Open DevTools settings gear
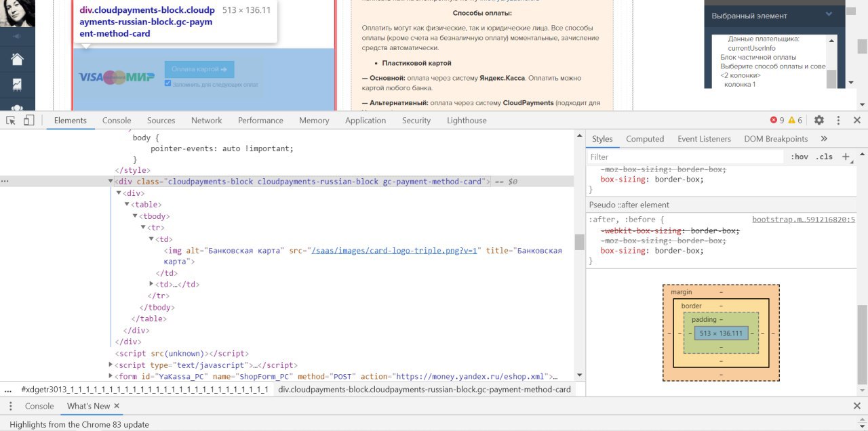The height and width of the screenshot is (431, 868). click(x=819, y=120)
